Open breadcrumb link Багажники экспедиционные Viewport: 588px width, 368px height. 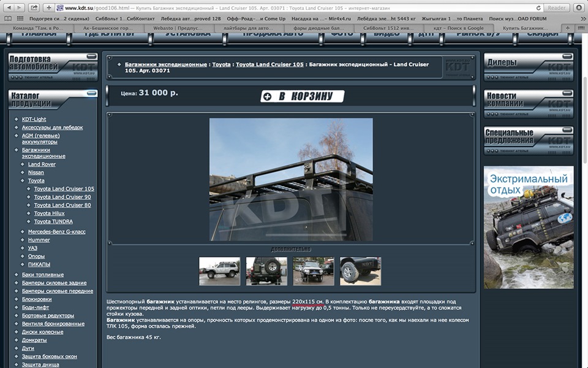166,64
